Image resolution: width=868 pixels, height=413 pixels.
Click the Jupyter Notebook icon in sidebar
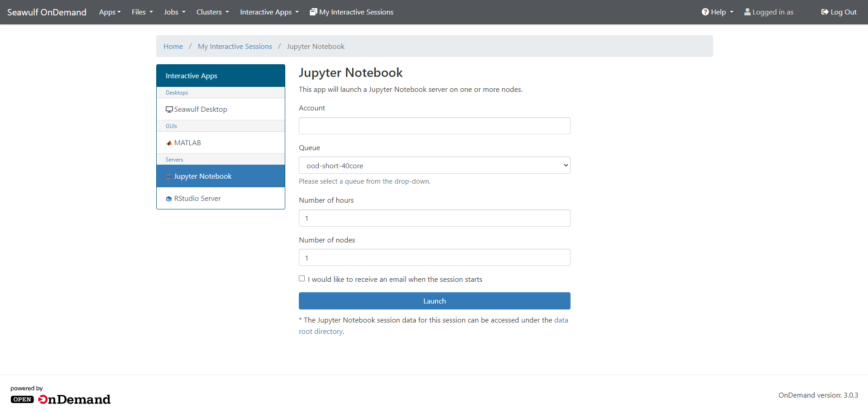[x=169, y=176]
